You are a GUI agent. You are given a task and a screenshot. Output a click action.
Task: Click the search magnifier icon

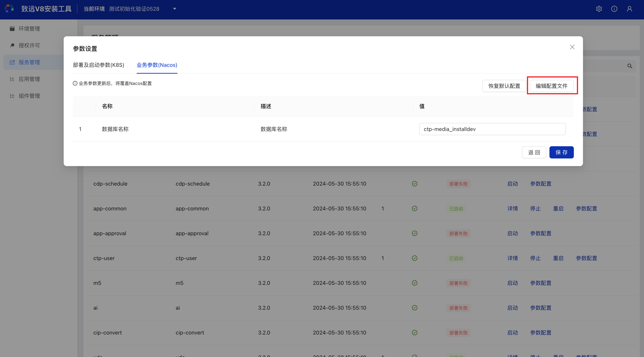630,66
